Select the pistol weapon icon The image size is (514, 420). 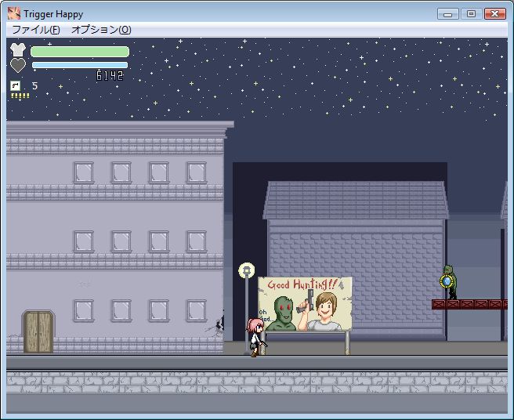pos(15,85)
